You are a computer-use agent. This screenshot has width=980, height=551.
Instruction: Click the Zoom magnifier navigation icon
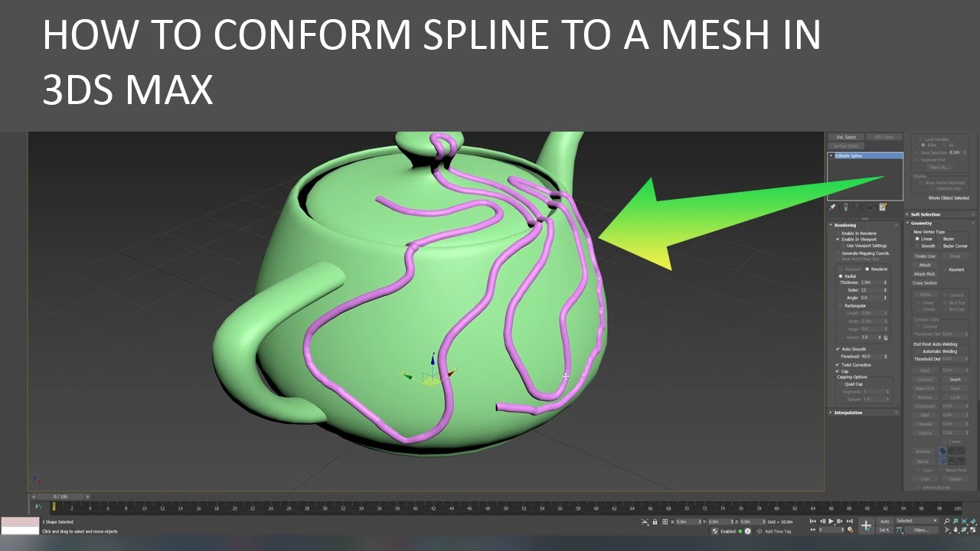point(947,521)
